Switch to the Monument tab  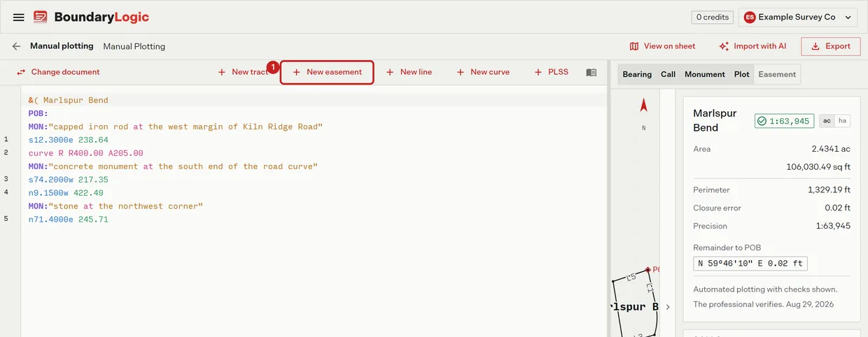705,74
